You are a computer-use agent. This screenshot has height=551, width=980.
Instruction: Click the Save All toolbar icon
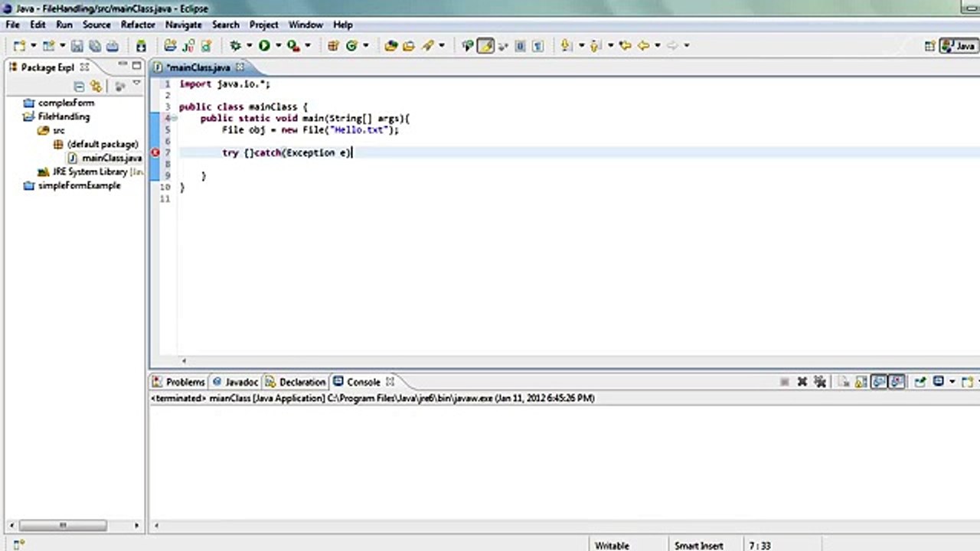point(95,46)
